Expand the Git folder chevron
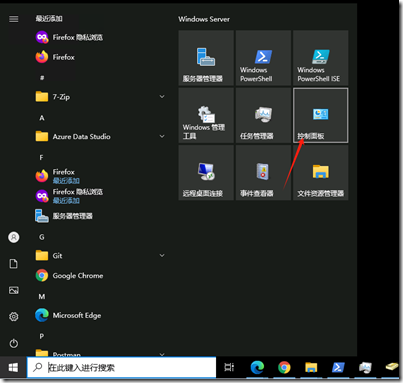Image resolution: width=403 pixels, height=383 pixels. click(x=162, y=256)
